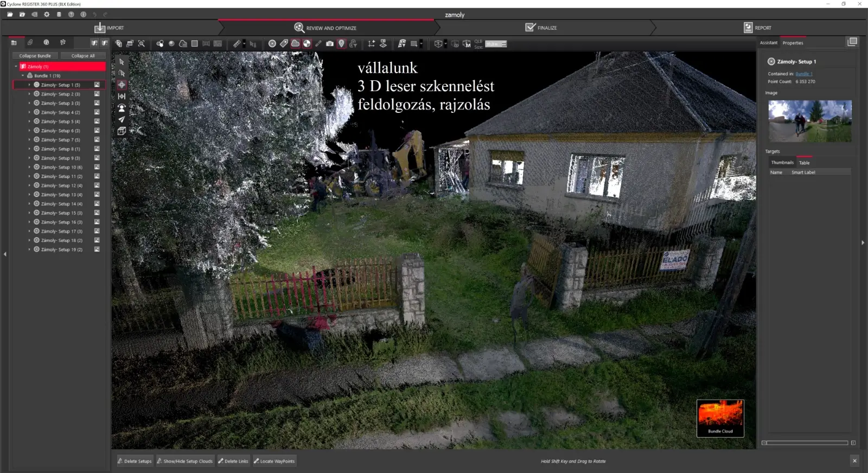Click the limit box cube tool
Image resolution: width=868 pixels, height=473 pixels.
click(122, 131)
